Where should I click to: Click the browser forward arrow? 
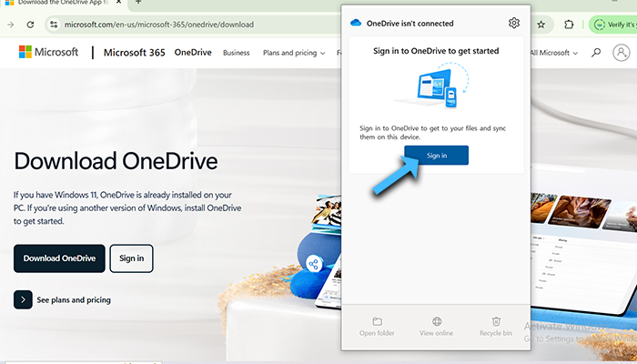pyautogui.click(x=11, y=25)
